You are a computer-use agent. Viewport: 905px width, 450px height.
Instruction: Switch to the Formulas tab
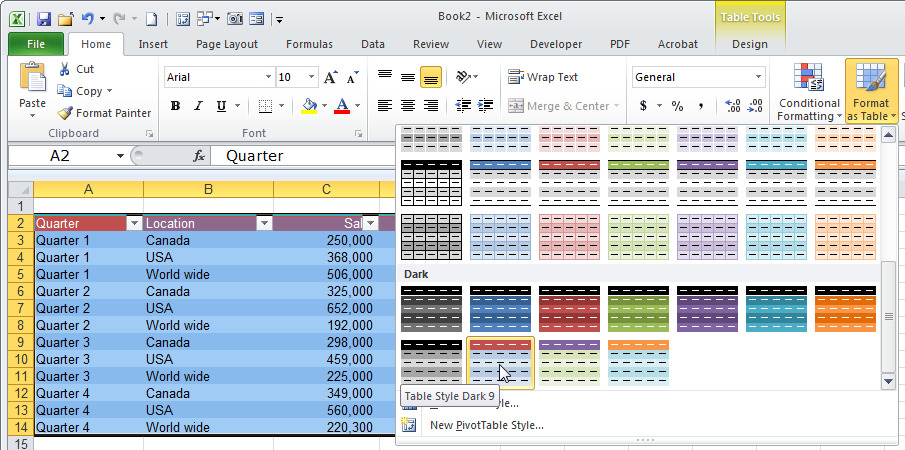point(309,44)
